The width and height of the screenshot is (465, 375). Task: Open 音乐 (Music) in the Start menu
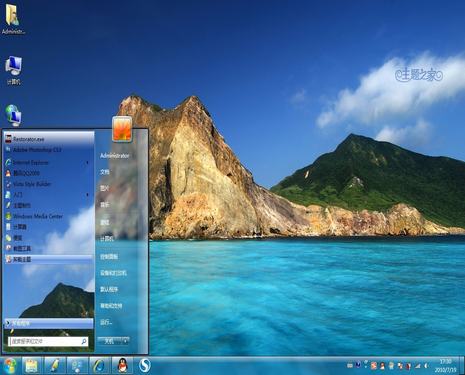pos(105,205)
